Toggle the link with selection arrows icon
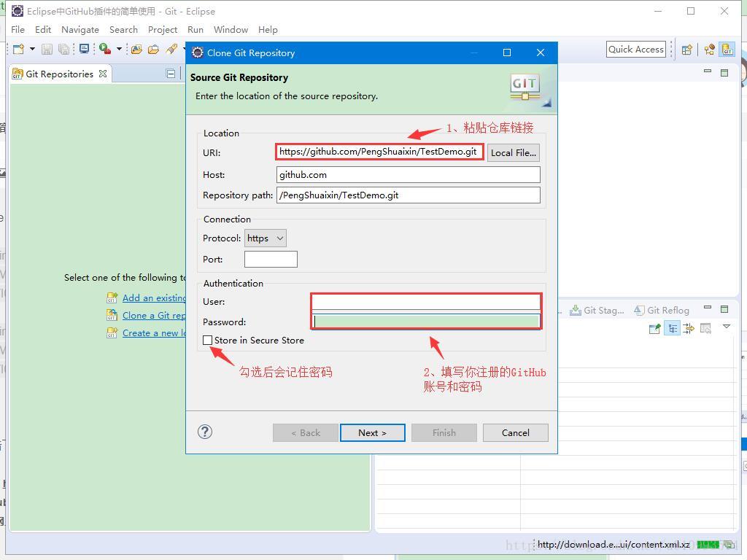 tap(689, 328)
